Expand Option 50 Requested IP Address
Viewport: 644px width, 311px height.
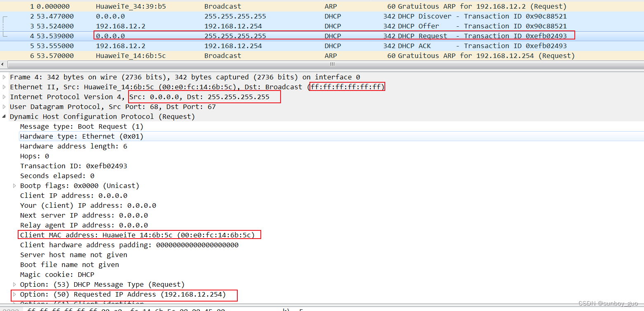tap(14, 294)
